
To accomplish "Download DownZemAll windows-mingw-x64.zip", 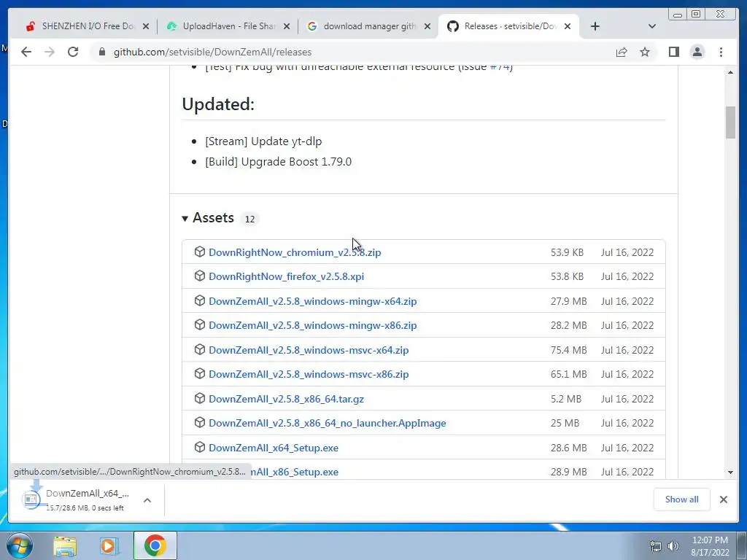I will click(x=312, y=301).
